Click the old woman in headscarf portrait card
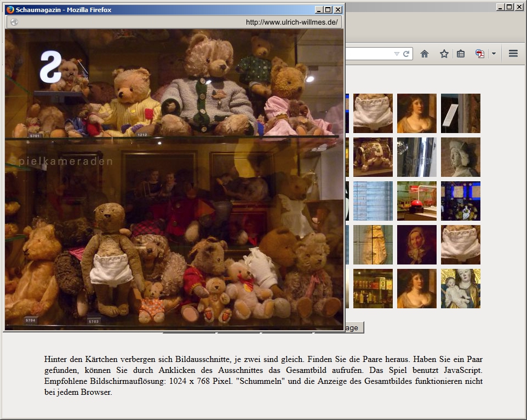This screenshot has height=420, width=527. [417, 245]
